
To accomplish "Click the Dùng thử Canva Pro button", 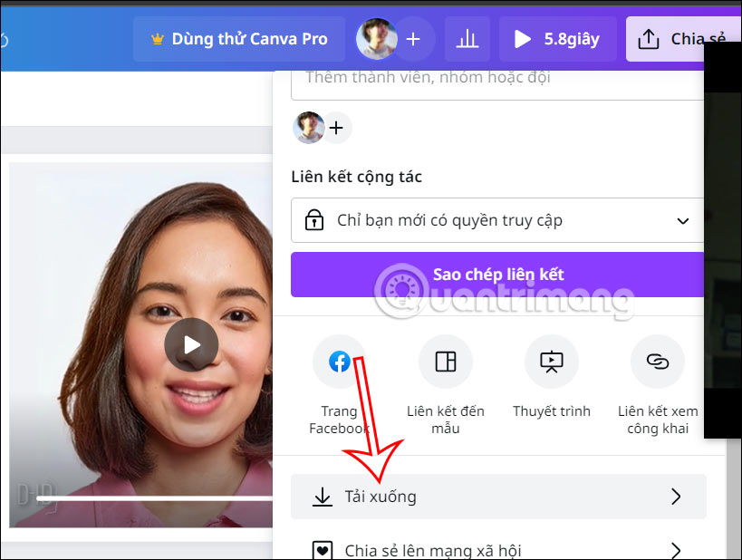I will pos(238,38).
